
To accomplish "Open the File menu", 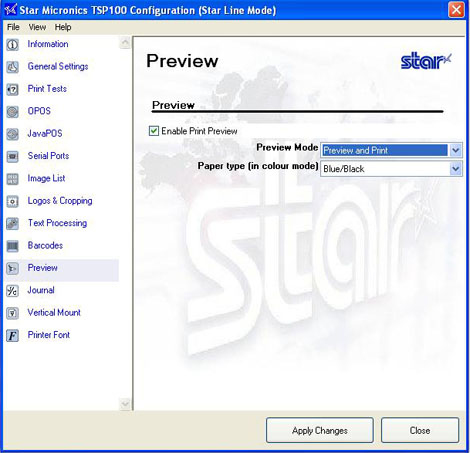I will pos(13,27).
